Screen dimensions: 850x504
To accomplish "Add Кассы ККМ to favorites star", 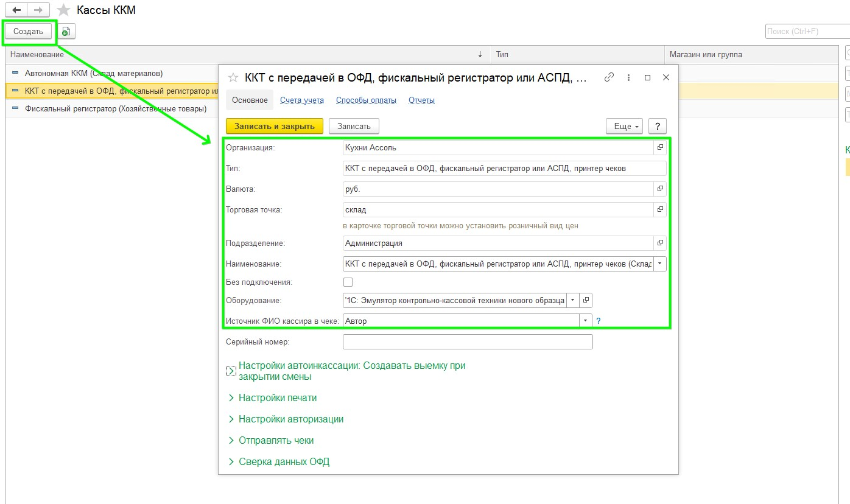I will pos(63,10).
